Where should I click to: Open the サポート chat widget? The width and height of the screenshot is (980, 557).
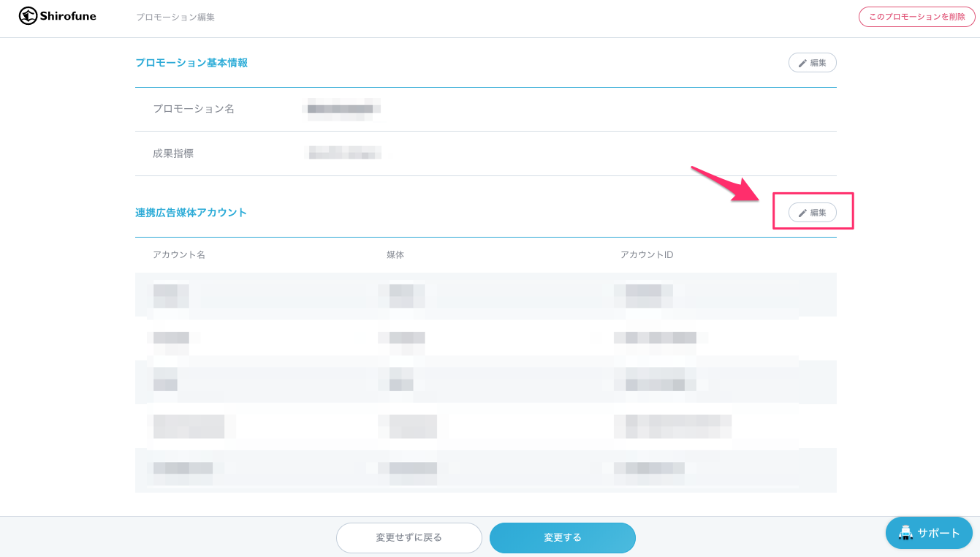(929, 533)
